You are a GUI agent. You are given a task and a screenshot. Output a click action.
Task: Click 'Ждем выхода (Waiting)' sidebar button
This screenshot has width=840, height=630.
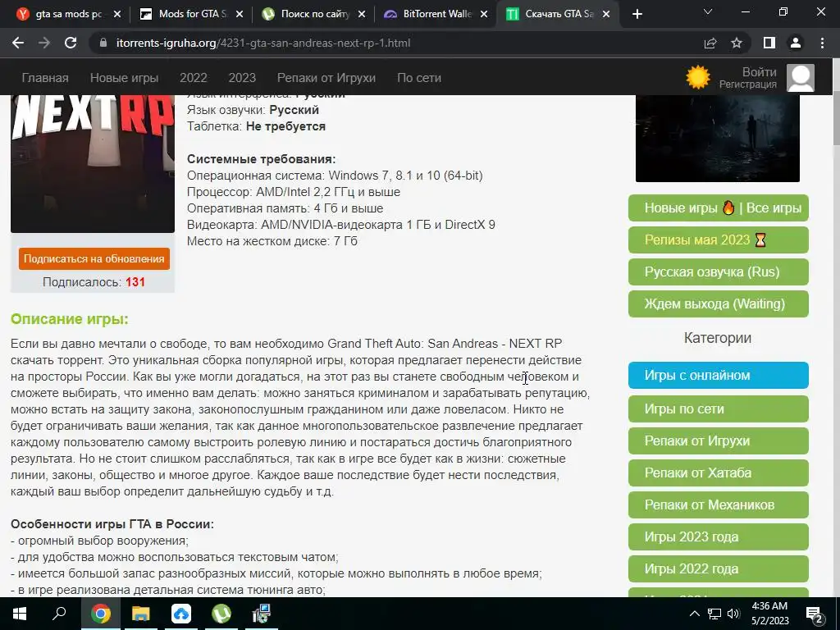(719, 304)
